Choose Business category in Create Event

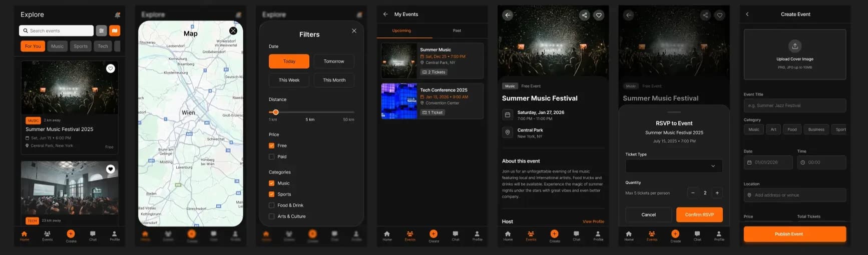click(x=816, y=129)
